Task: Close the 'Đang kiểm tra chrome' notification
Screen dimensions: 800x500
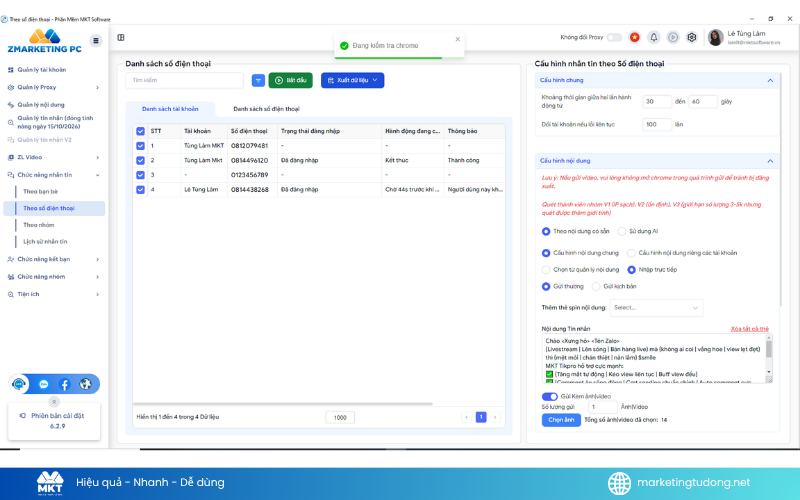Action: 458,39
